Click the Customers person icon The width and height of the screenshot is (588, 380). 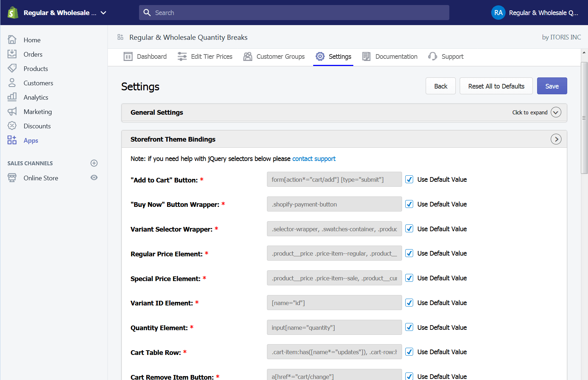[12, 82]
